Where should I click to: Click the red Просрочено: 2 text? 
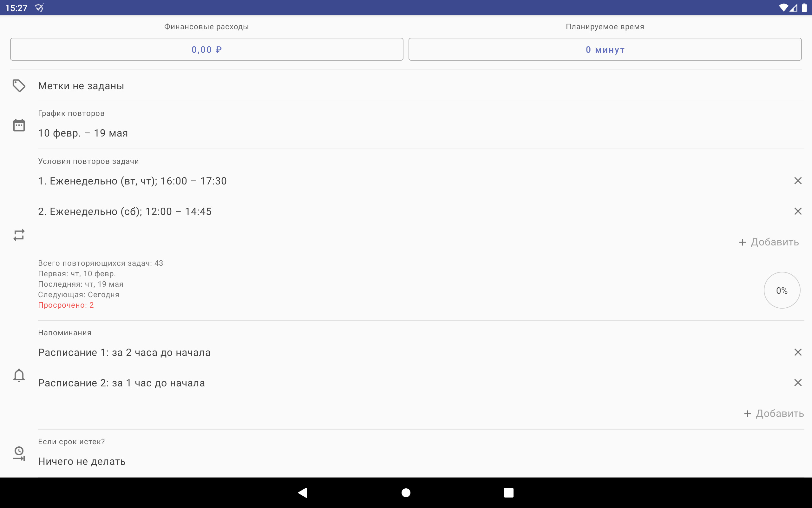point(66,305)
